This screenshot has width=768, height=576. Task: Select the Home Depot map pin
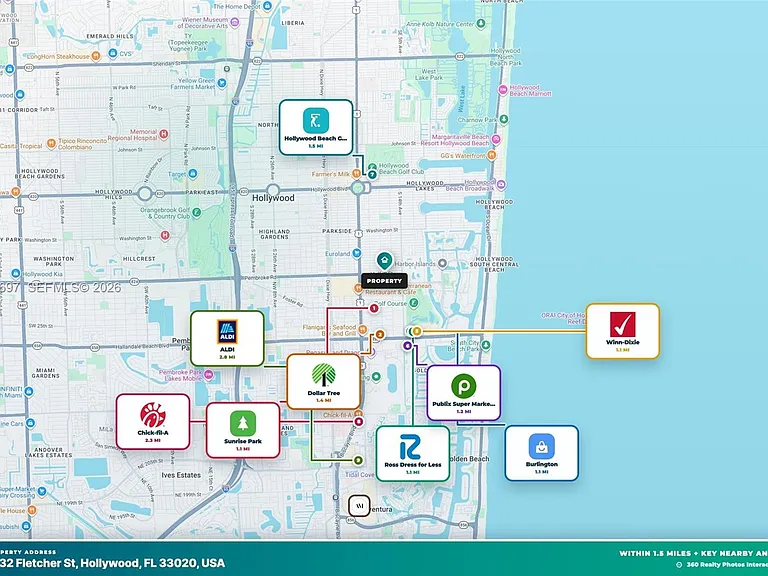click(267, 6)
